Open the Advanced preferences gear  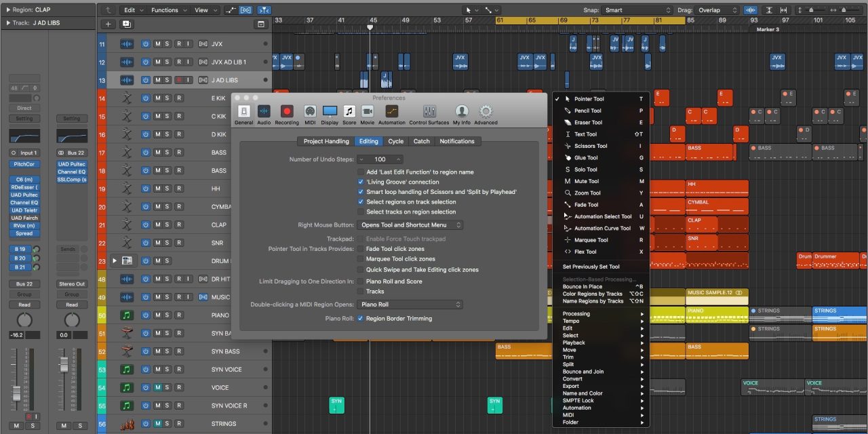486,113
